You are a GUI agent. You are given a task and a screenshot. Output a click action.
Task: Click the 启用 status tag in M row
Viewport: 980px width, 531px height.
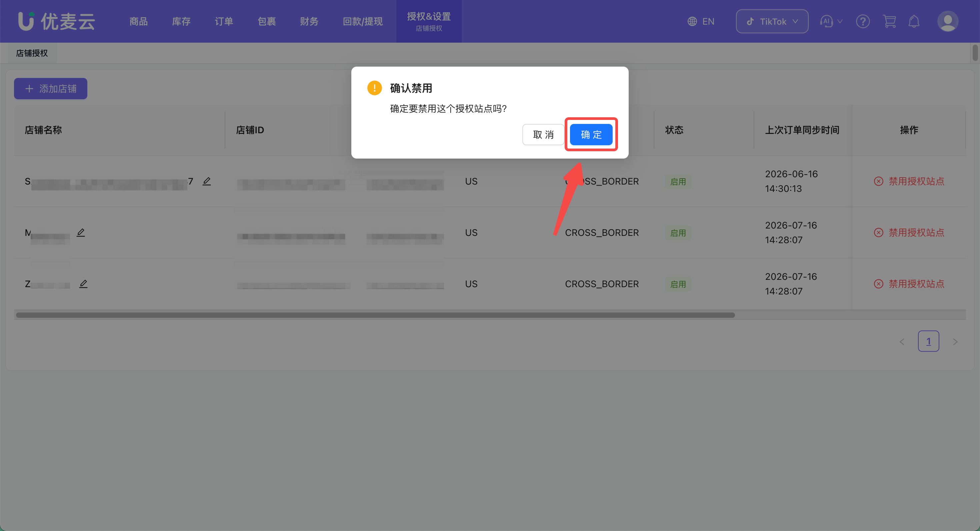pos(678,233)
